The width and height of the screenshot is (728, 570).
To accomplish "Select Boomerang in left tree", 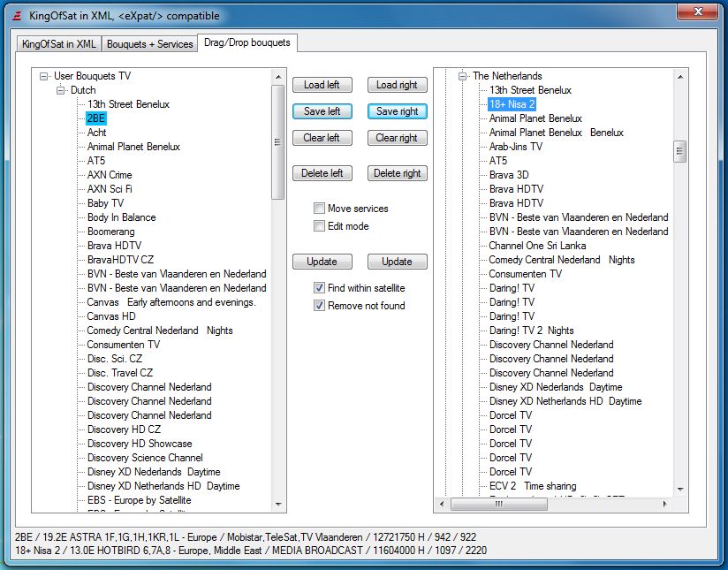I will pyautogui.click(x=111, y=232).
